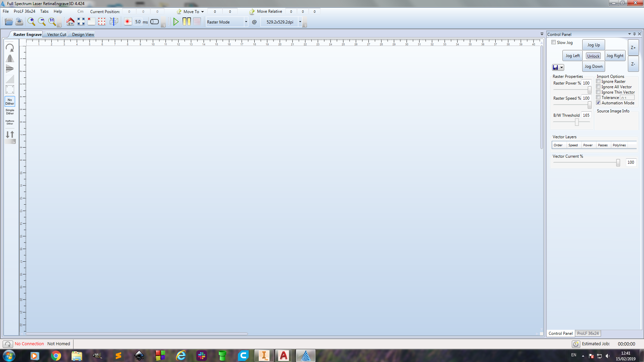Click the Unlock button
This screenshot has height=362, width=644.
[x=593, y=56]
